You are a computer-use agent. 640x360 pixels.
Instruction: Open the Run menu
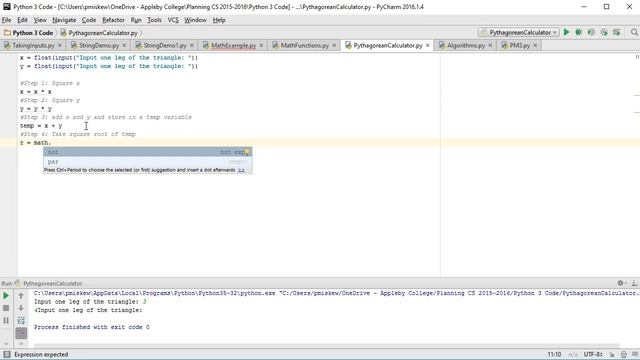click(136, 20)
